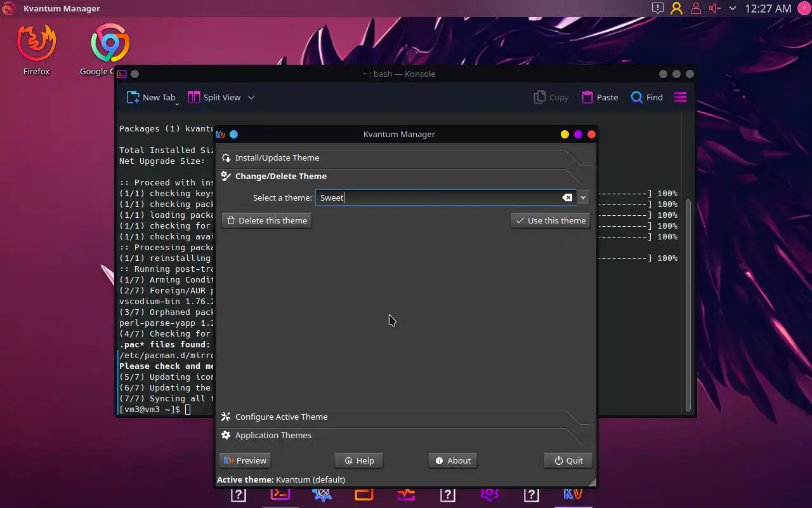This screenshot has height=508, width=812.
Task: Open Kvantum Manager Help
Action: coord(359,460)
